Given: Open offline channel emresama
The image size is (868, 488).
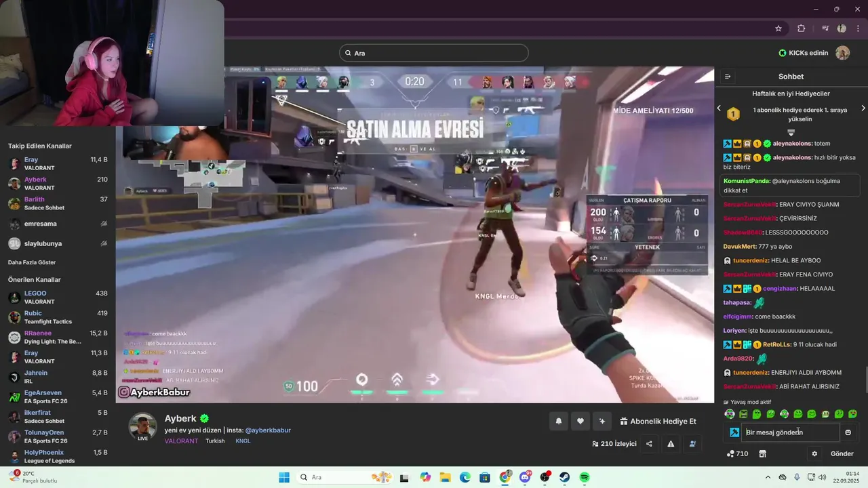Looking at the screenshot, I should pyautogui.click(x=58, y=224).
